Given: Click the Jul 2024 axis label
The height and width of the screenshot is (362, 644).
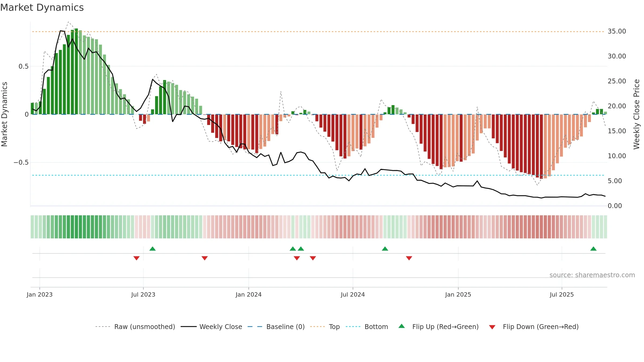Looking at the screenshot, I should point(353,294).
